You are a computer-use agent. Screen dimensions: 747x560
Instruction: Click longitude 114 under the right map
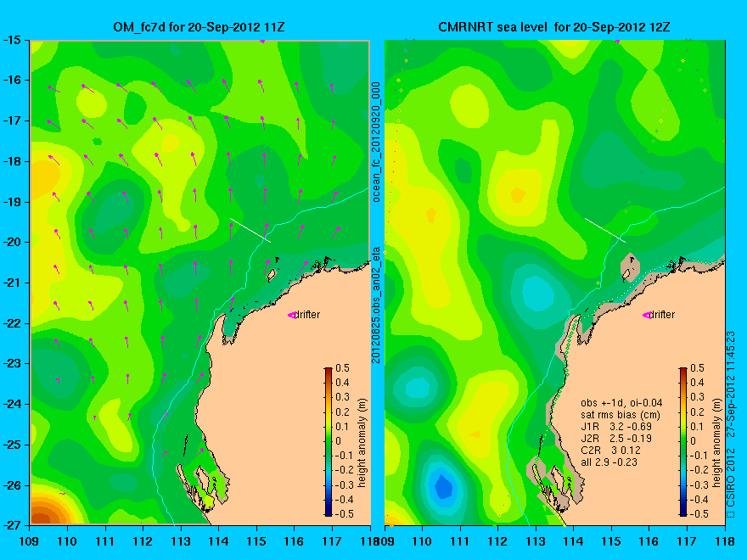click(574, 541)
